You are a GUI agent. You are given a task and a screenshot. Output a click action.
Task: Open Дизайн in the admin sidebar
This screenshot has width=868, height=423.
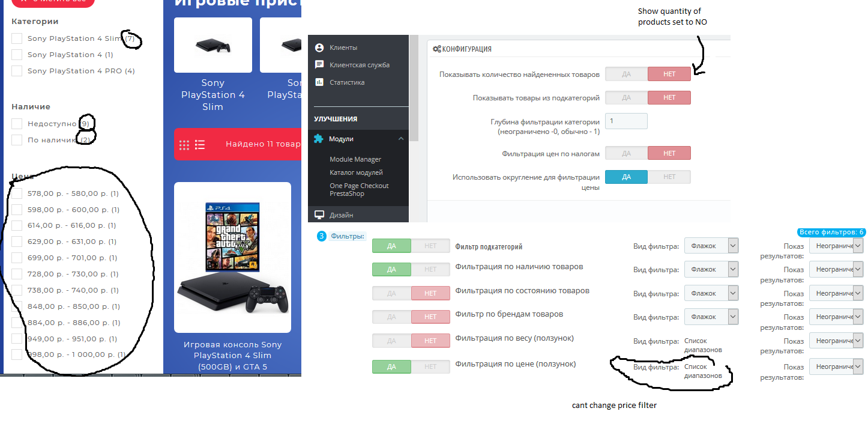tap(342, 215)
